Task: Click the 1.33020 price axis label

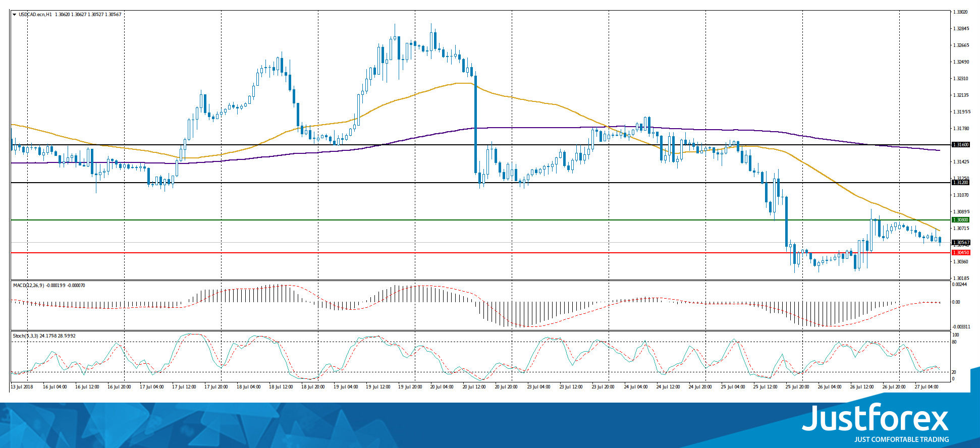Action: (x=961, y=12)
